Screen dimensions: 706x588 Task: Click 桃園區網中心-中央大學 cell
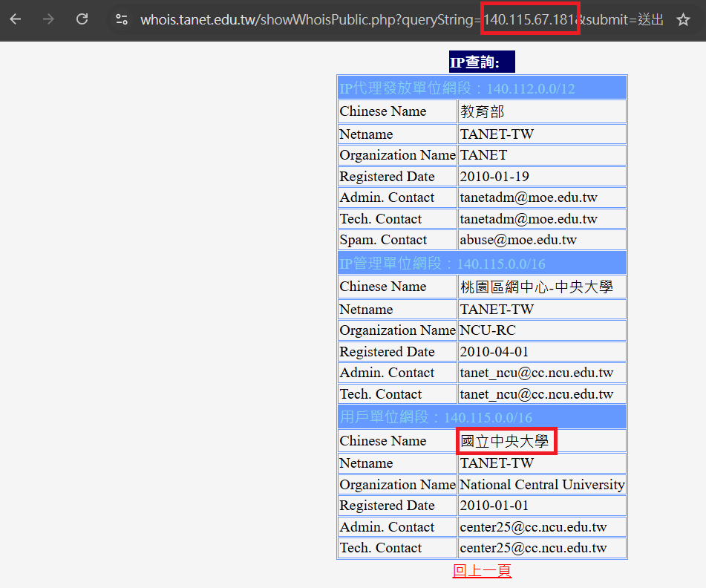point(542,287)
